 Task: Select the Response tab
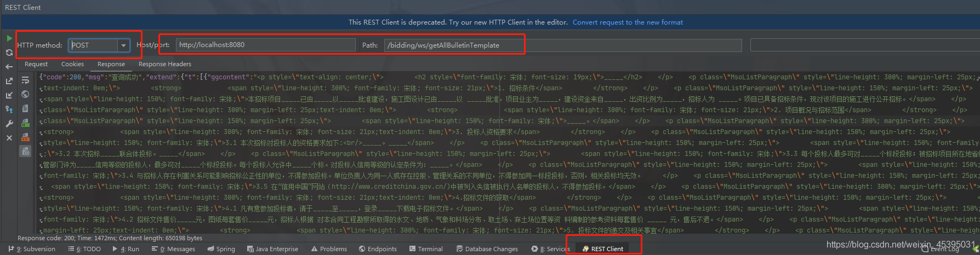[111, 64]
